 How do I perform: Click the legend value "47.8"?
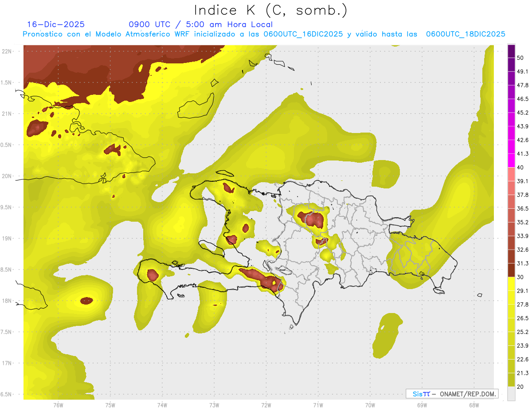click(523, 85)
